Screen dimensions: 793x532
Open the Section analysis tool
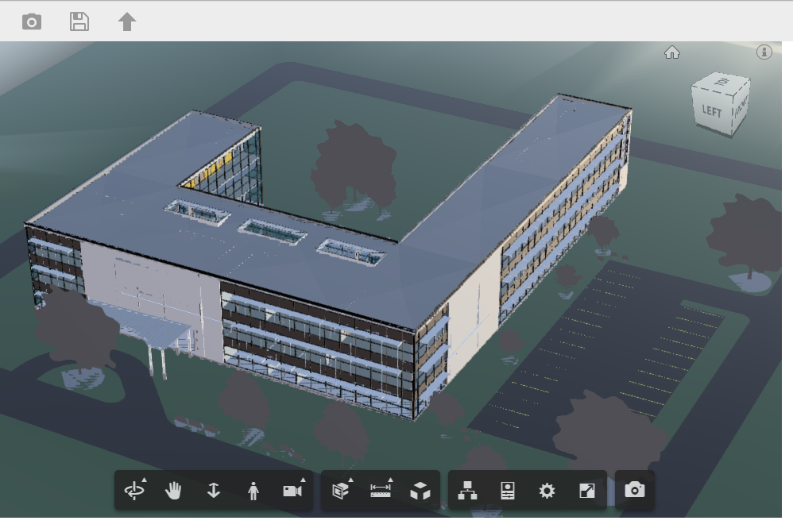pyautogui.click(x=341, y=491)
